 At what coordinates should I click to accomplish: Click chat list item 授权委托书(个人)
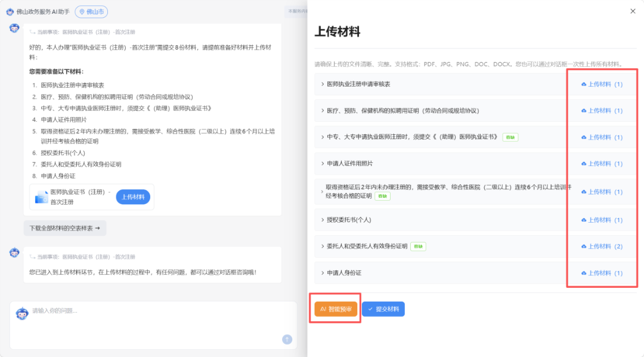[x=63, y=153]
